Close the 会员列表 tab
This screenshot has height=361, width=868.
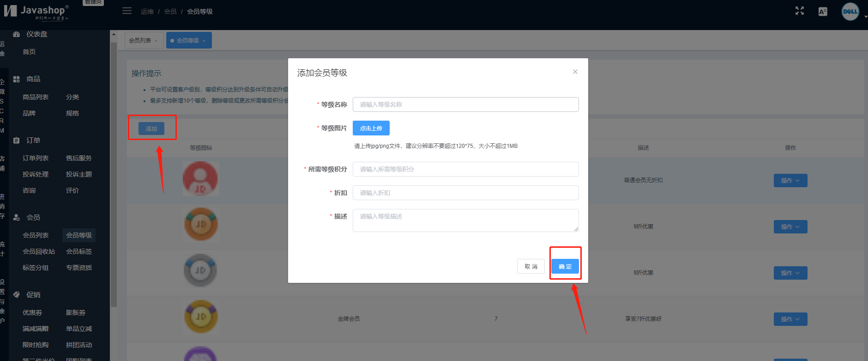click(x=156, y=41)
